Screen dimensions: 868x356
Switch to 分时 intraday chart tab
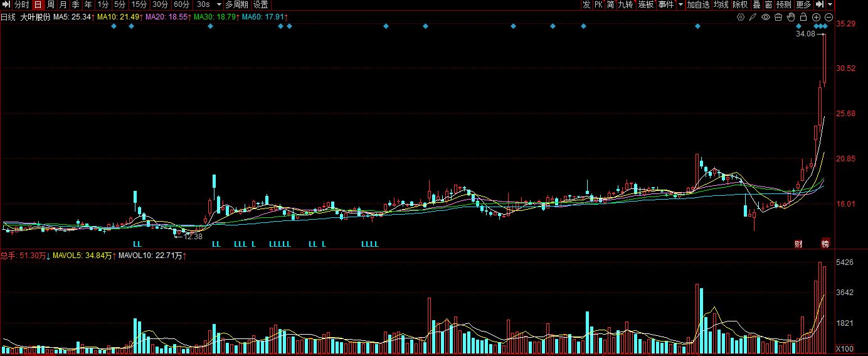(22, 4)
